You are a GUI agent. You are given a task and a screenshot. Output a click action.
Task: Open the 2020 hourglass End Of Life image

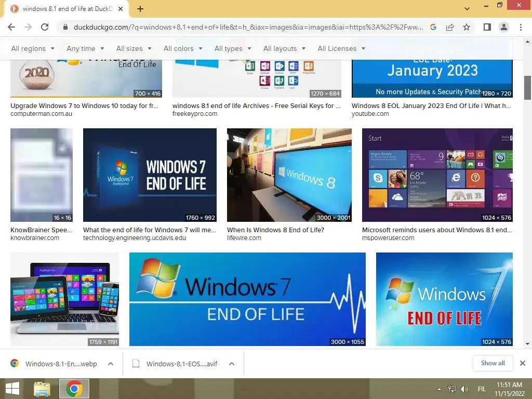tap(86, 79)
